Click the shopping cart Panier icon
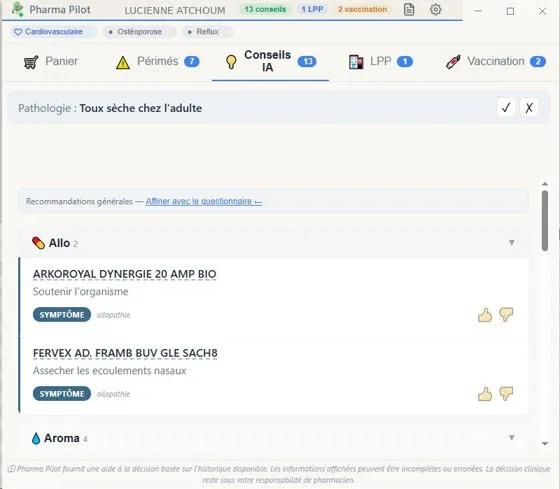560x489 pixels. (x=31, y=62)
